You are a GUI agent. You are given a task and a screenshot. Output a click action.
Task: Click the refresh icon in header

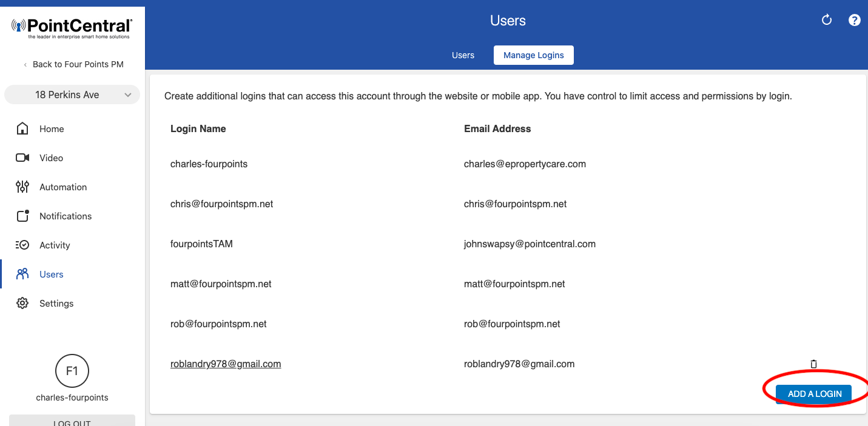pyautogui.click(x=826, y=20)
